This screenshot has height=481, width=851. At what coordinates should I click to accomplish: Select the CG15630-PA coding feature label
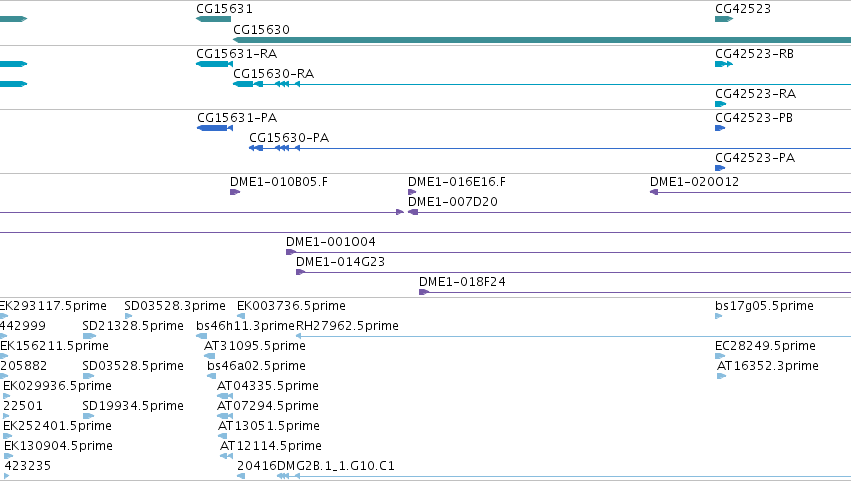(289, 138)
